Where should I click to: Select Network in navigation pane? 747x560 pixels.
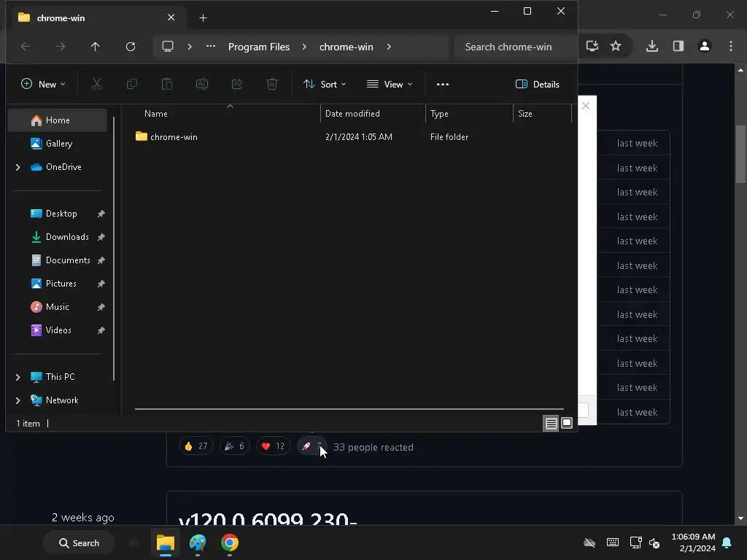point(62,400)
